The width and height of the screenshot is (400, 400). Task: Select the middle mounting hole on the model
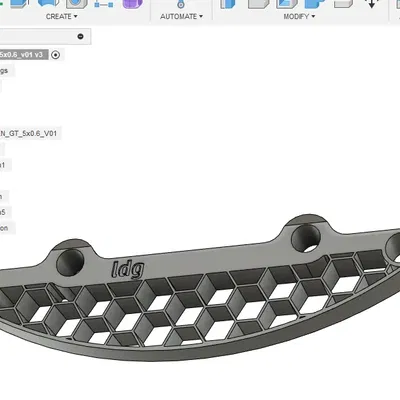[x=306, y=238]
